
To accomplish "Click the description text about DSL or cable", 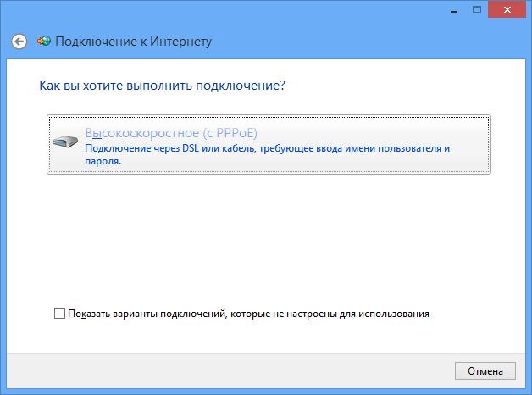I will (267, 154).
